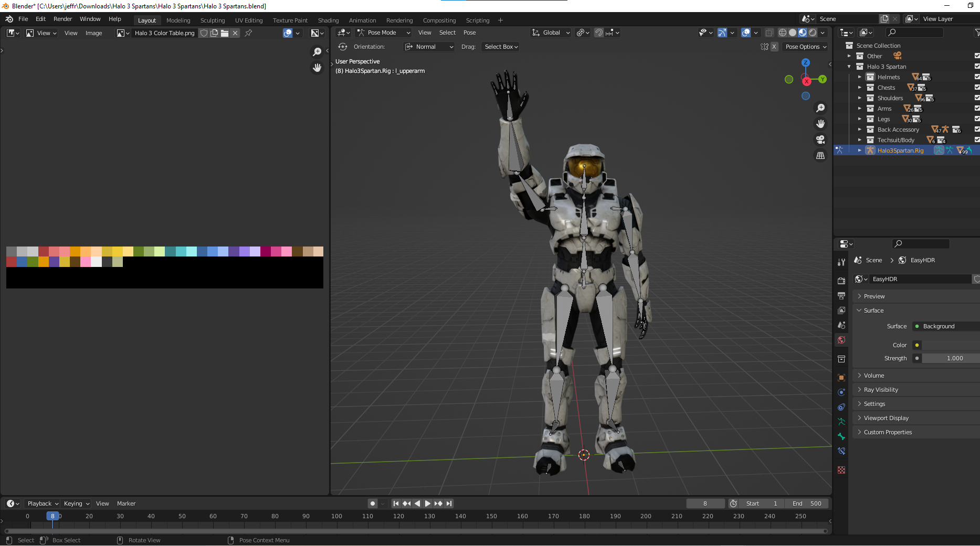Image resolution: width=980 pixels, height=546 pixels.
Task: Open the Pose Mode dropdown
Action: [x=383, y=33]
